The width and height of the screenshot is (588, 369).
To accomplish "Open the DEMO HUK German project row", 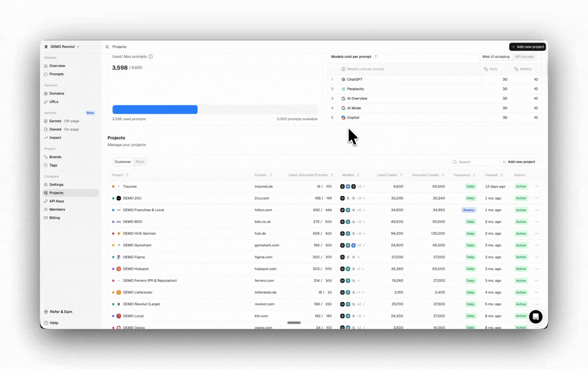I will [x=325, y=234].
